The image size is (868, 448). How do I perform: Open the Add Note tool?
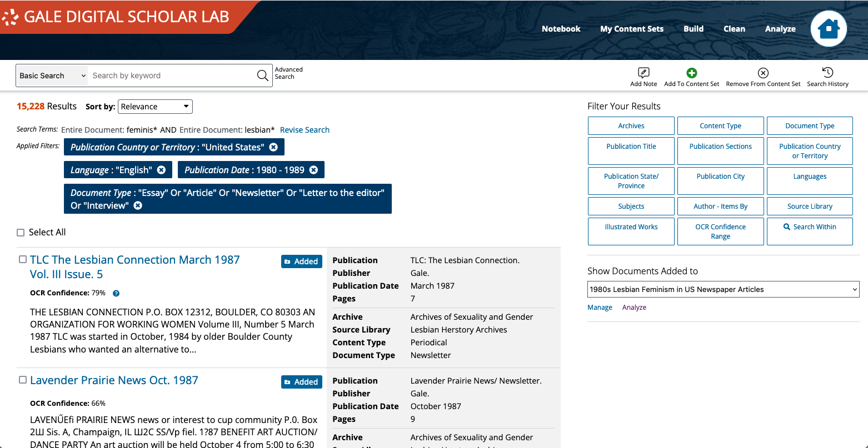[643, 77]
